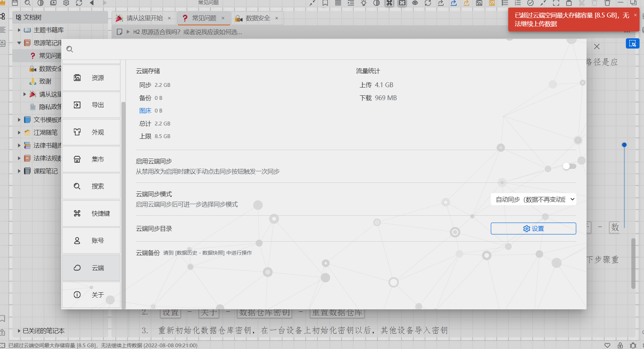The height and width of the screenshot is (349, 644).
Task: Open the 外观 settings section
Action: click(91, 132)
